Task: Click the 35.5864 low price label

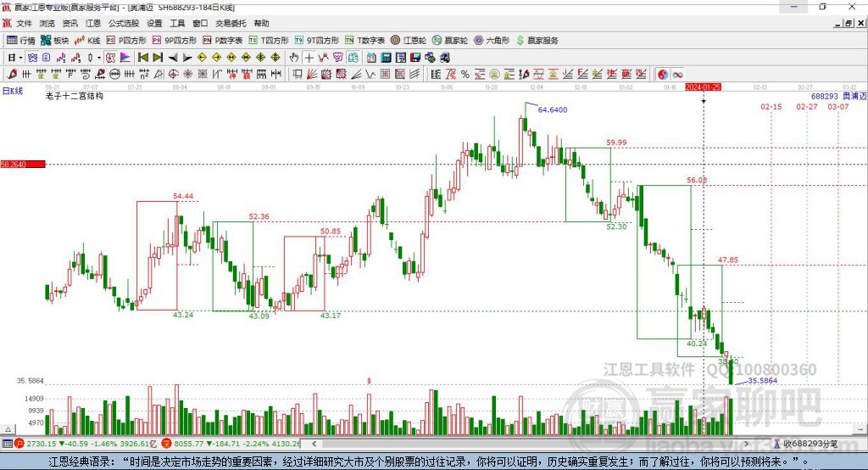Action: (762, 381)
